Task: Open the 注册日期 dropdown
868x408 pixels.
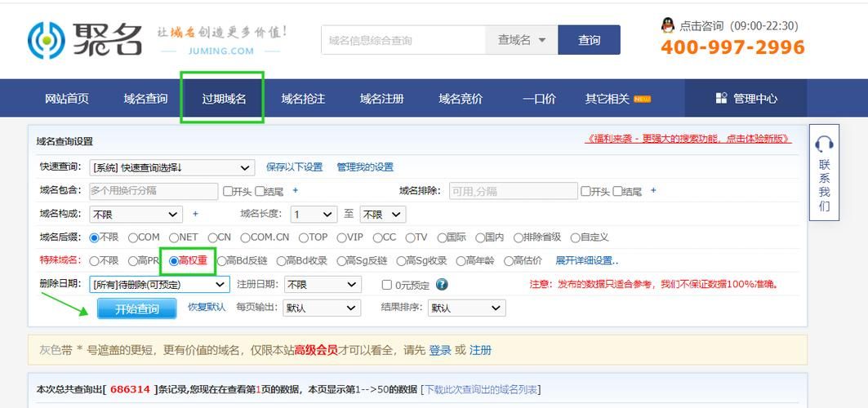Action: (x=323, y=285)
